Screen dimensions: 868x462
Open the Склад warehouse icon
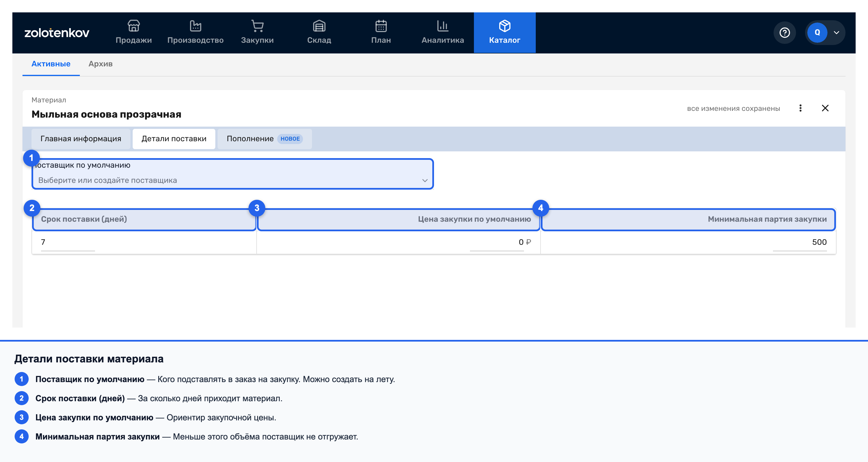pyautogui.click(x=319, y=26)
